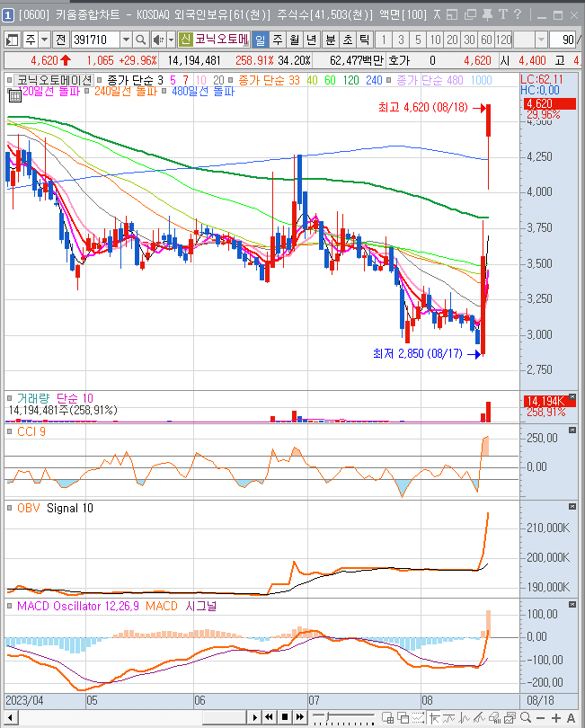Click the trendline drawing tool icon
The image size is (585, 728).
tap(448, 717)
